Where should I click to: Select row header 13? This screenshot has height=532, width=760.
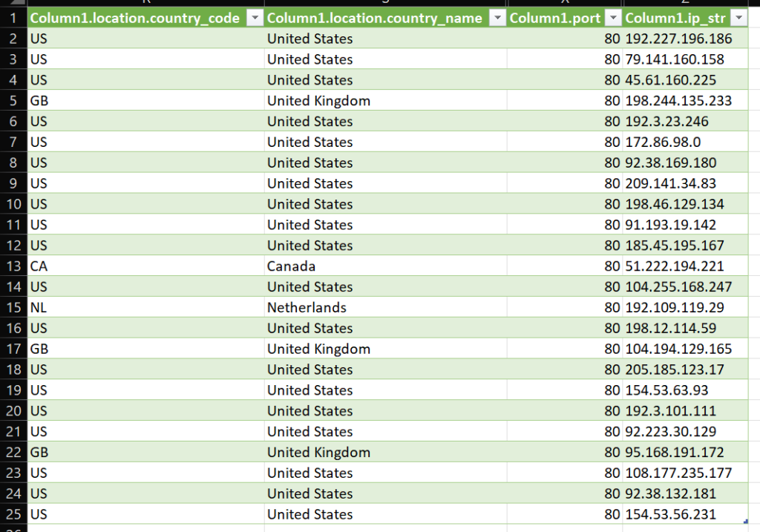click(13, 266)
